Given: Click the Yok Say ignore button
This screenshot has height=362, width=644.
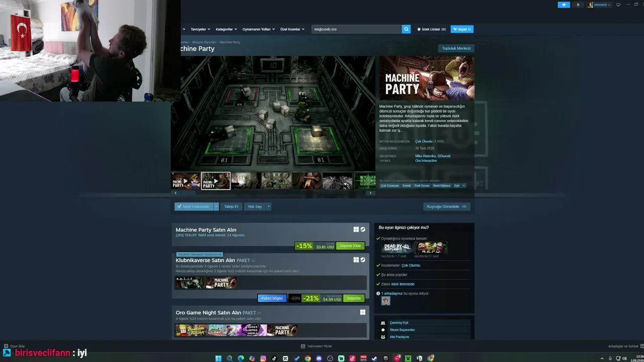Looking at the screenshot, I should click(255, 207).
